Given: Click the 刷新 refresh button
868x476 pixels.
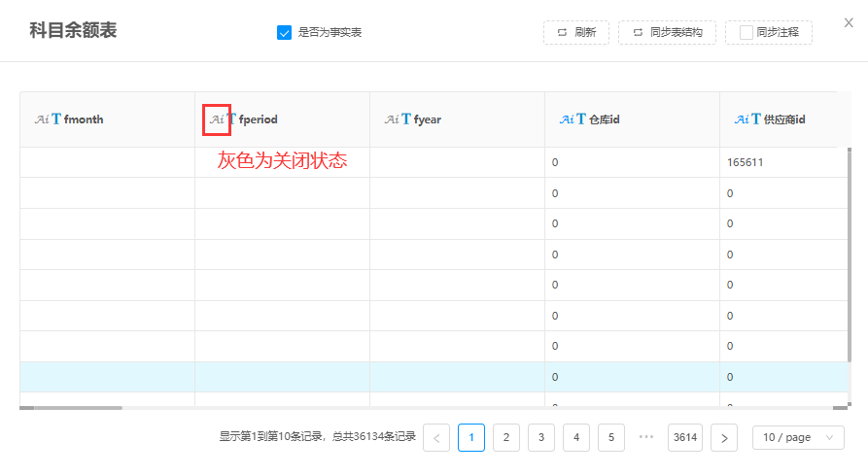Looking at the screenshot, I should click(x=575, y=32).
